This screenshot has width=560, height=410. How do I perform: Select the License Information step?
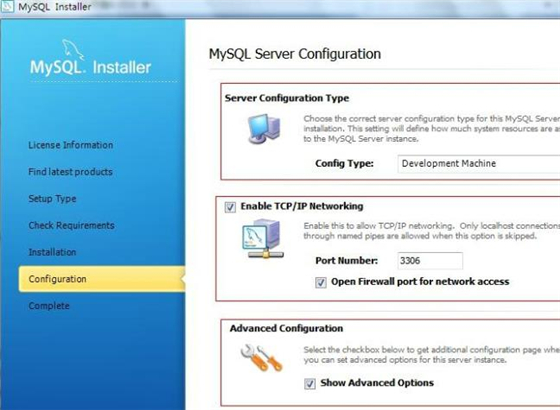(71, 145)
